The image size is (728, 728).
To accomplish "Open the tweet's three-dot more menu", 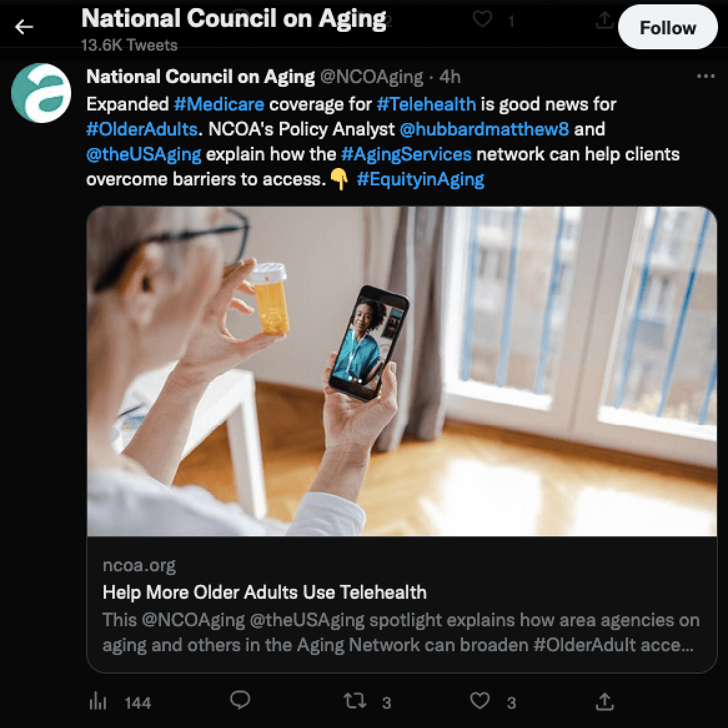I will click(x=705, y=76).
